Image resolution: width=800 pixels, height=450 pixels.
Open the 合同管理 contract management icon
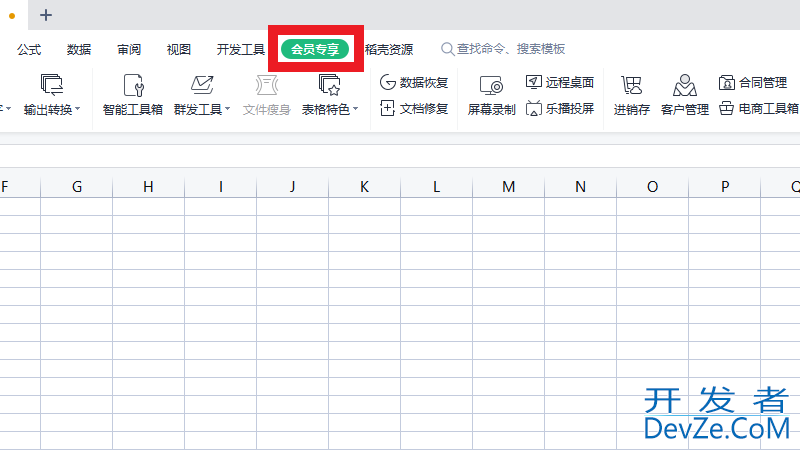click(727, 82)
